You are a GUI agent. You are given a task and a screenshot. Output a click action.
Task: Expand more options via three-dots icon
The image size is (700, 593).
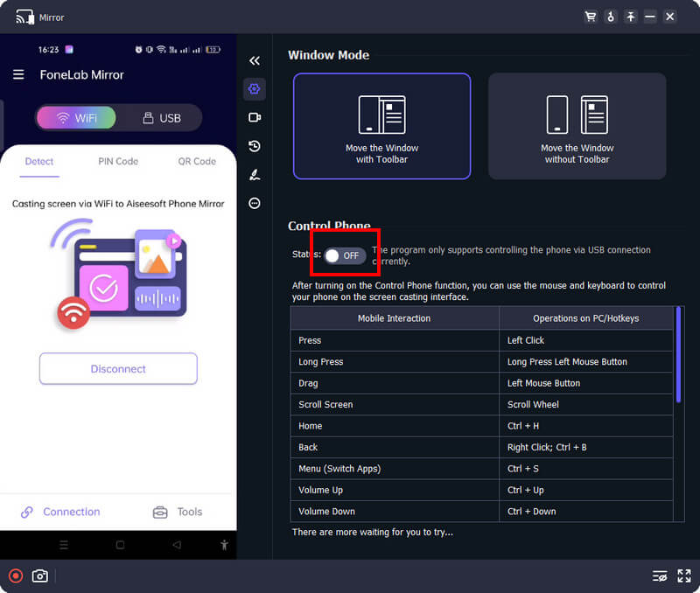click(x=255, y=203)
